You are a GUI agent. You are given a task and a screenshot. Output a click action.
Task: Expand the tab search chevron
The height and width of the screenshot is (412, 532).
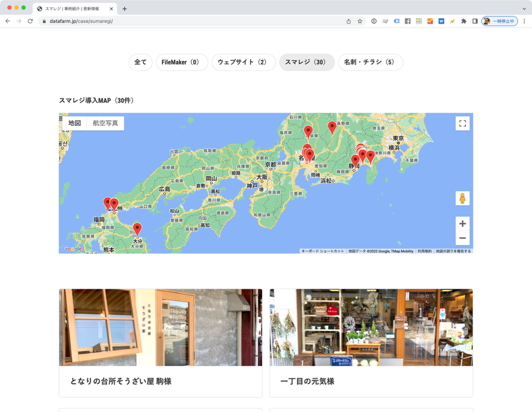pos(524,9)
